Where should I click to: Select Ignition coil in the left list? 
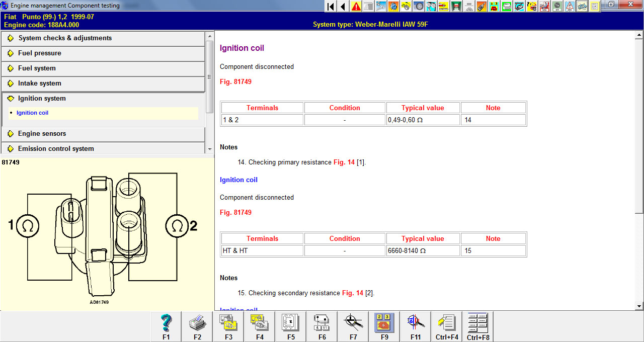pos(32,113)
